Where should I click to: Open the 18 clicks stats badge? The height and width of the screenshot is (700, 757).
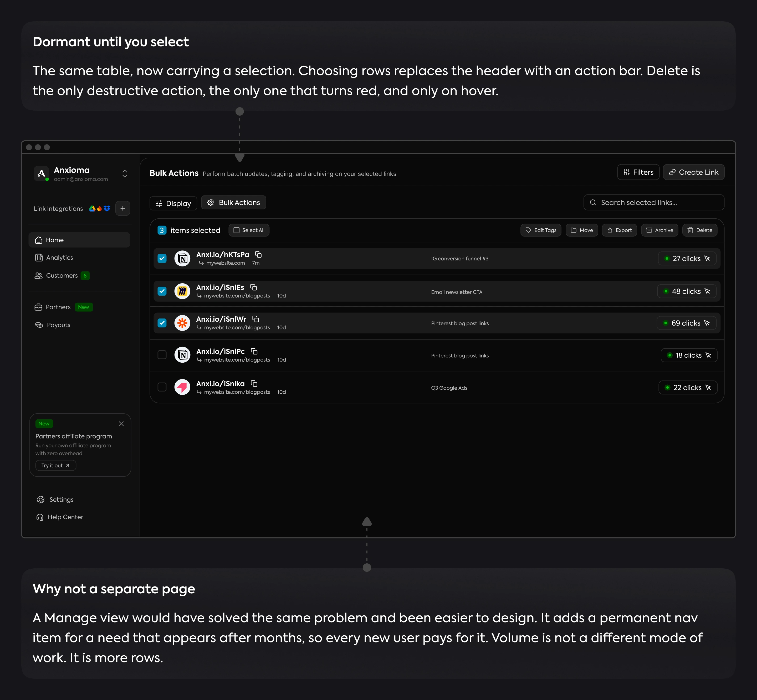(689, 355)
